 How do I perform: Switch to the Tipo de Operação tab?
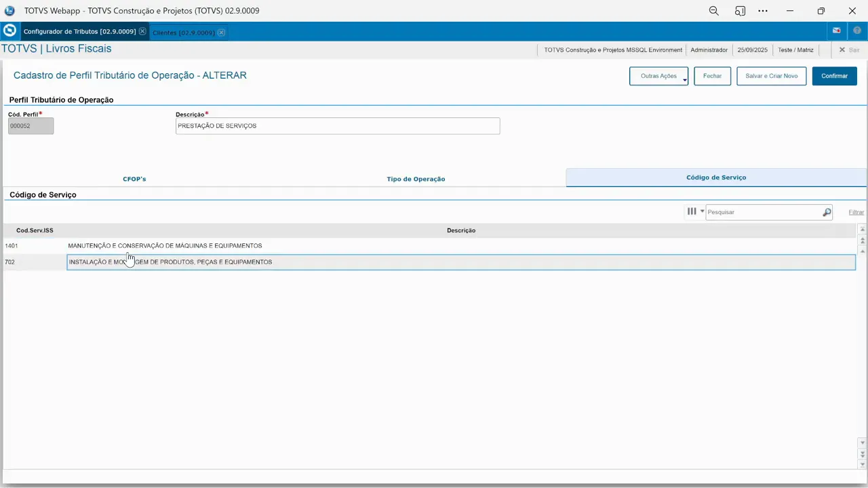tap(416, 178)
